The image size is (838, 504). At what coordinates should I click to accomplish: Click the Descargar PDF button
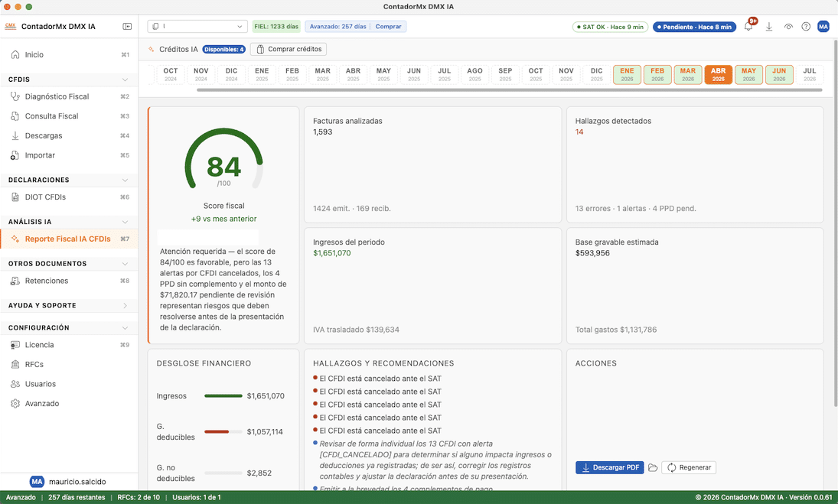point(610,468)
